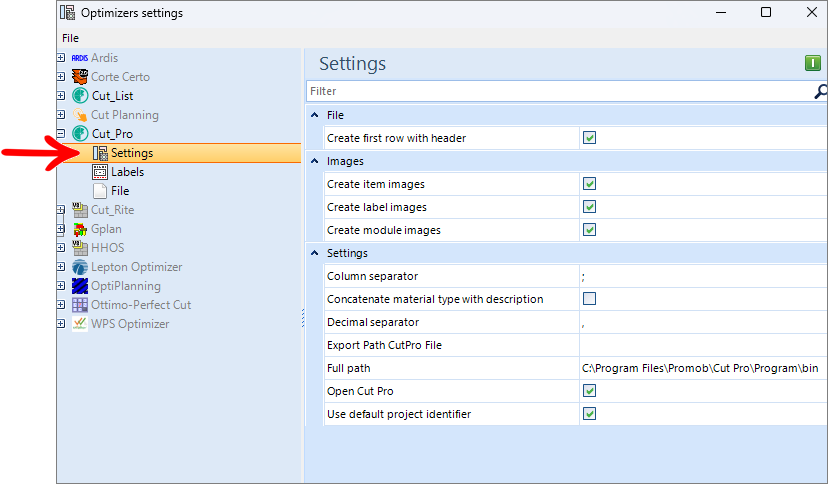The image size is (828, 484).
Task: Click the "Column separator" property label
Action: click(372, 276)
